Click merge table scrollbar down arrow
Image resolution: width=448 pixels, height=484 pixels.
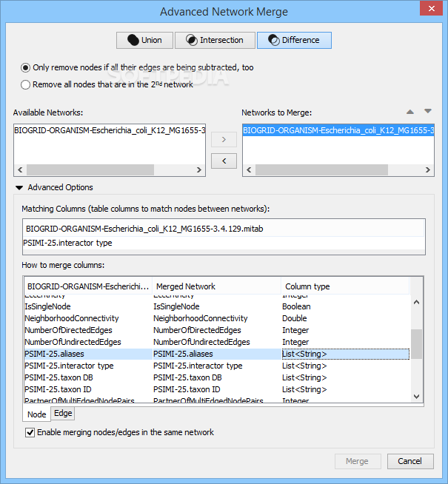tap(416, 397)
